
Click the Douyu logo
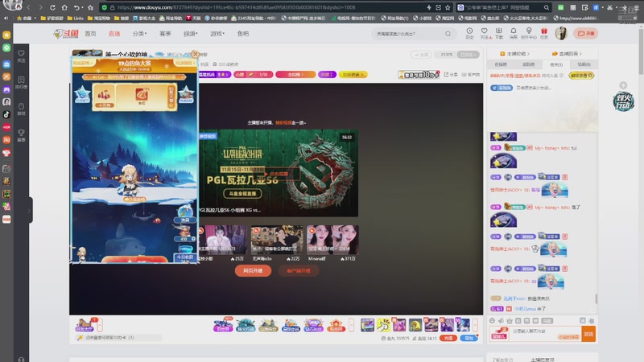click(x=66, y=34)
